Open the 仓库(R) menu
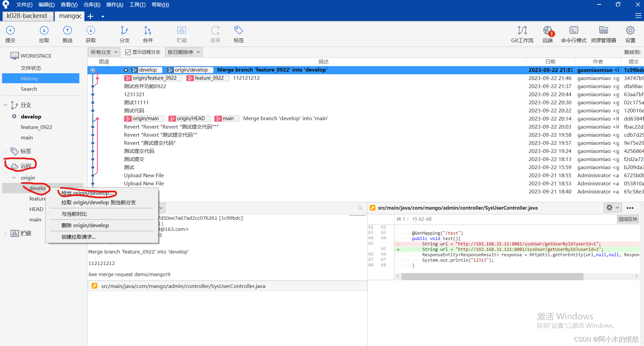 92,5
